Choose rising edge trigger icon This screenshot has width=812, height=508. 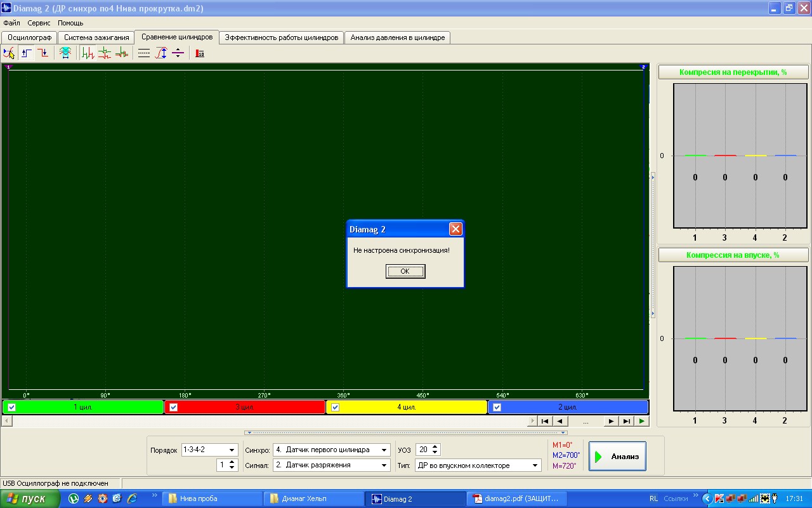coord(26,53)
